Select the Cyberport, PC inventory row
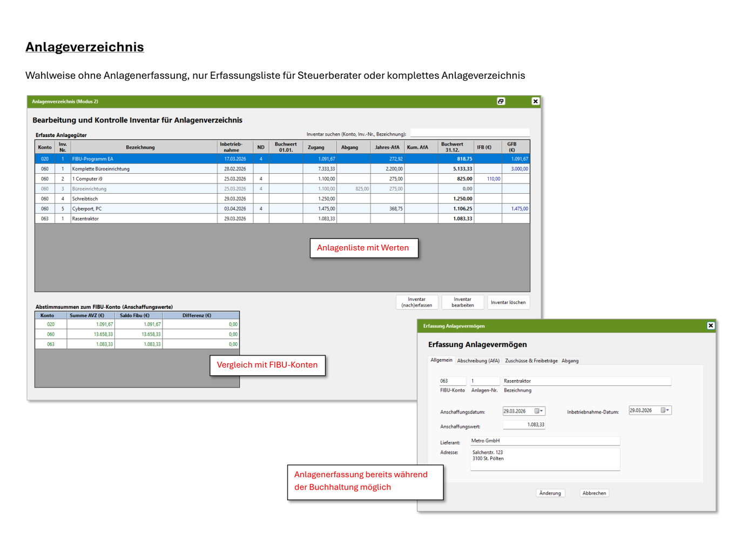 [282, 208]
